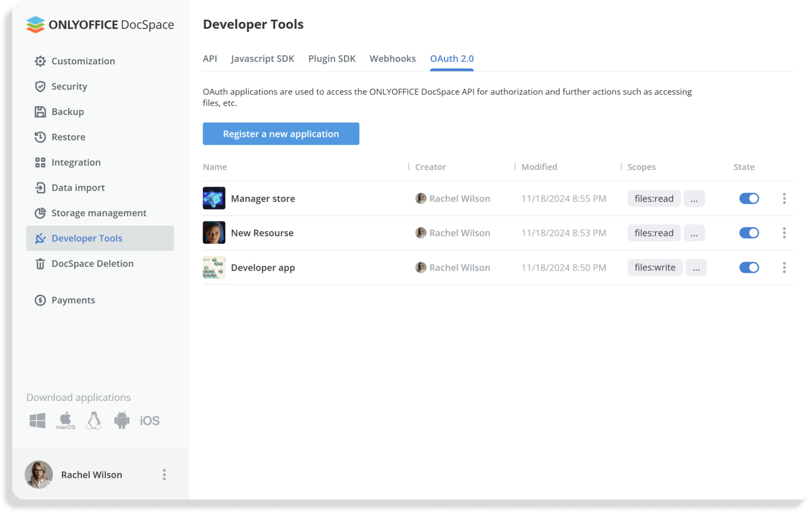Select the Backup floppy disk icon
This screenshot has width=812, height=513.
(x=40, y=112)
